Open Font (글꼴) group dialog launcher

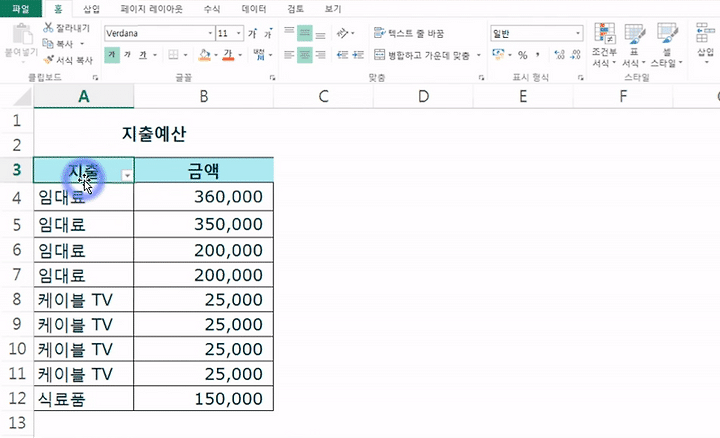tap(272, 78)
